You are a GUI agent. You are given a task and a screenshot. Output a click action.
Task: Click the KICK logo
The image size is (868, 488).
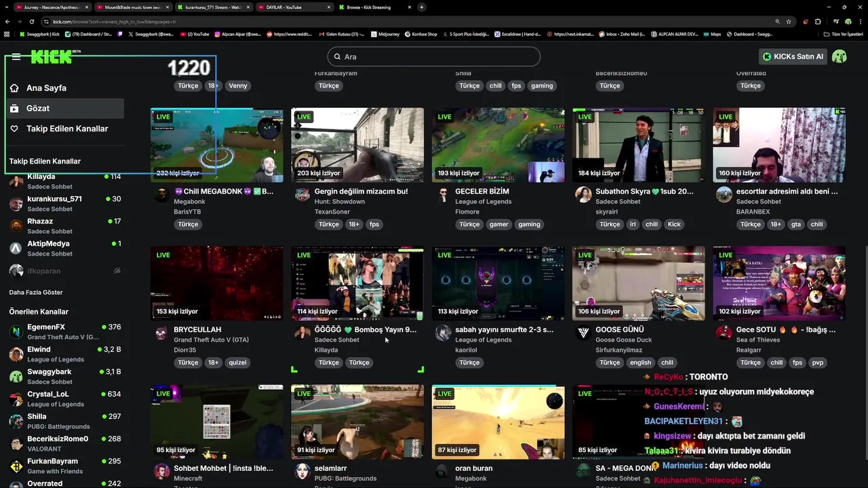(x=52, y=56)
